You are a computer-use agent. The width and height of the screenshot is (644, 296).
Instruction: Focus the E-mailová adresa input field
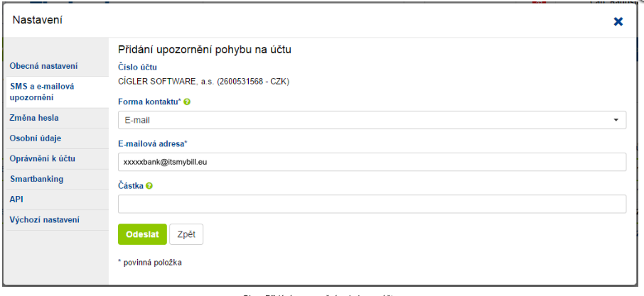372,162
